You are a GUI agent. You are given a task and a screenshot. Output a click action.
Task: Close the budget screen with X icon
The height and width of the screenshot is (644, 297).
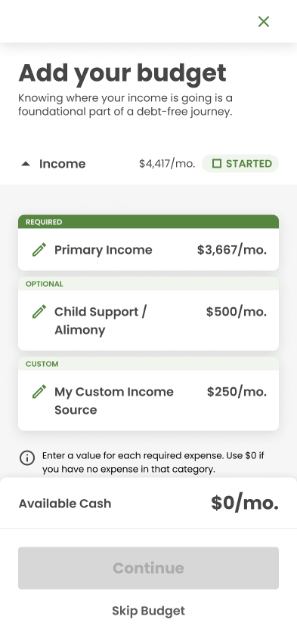point(264,21)
